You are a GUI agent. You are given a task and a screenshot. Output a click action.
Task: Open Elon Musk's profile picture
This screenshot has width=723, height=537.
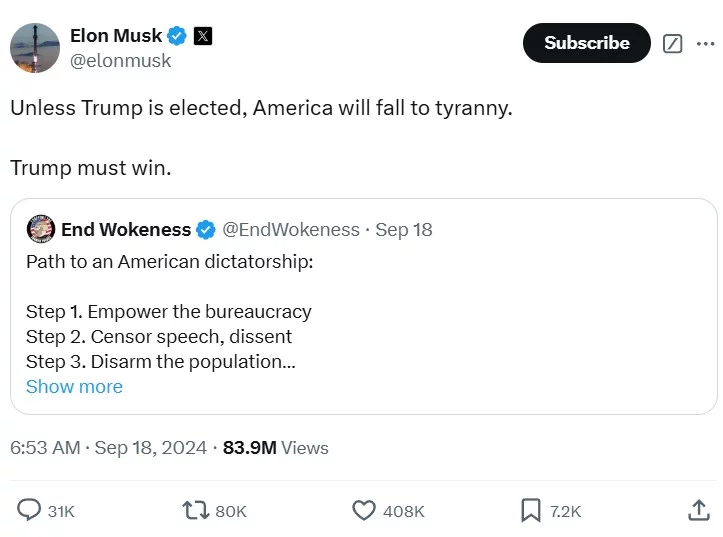[x=35, y=46]
